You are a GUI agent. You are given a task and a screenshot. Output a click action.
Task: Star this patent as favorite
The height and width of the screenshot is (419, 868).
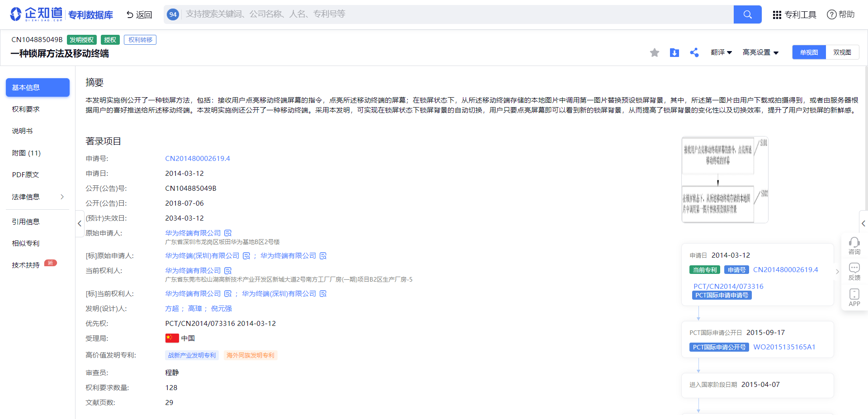[654, 53]
